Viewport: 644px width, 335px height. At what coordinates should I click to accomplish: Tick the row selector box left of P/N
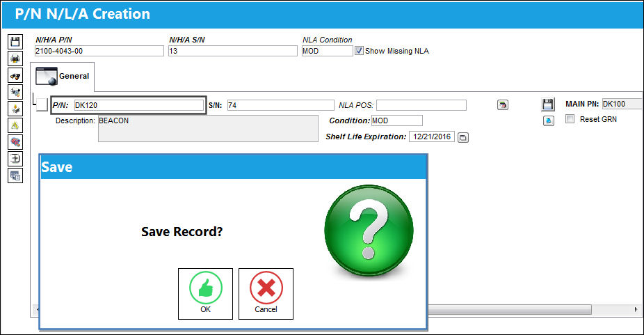(x=42, y=104)
